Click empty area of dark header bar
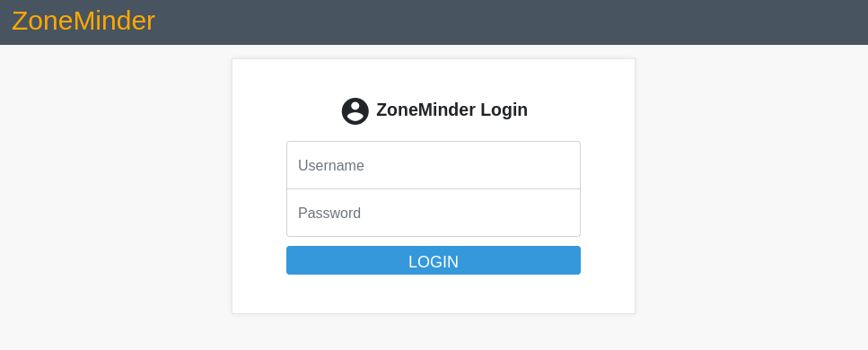Viewport: 868px width, 350px height. [498, 22]
